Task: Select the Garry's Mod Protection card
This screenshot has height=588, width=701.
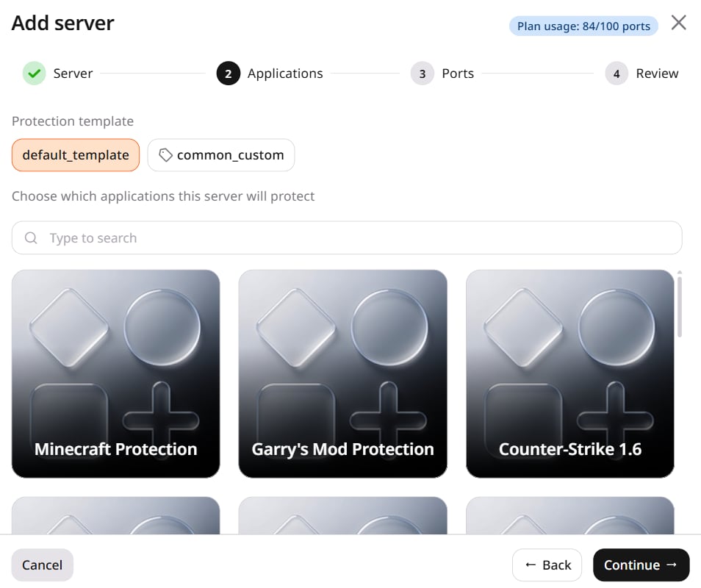Action: 343,374
